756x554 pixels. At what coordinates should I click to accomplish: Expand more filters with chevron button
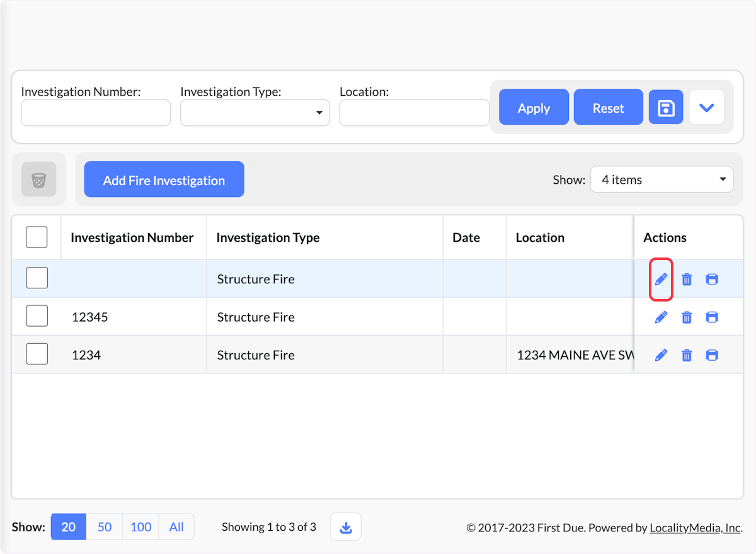[706, 108]
